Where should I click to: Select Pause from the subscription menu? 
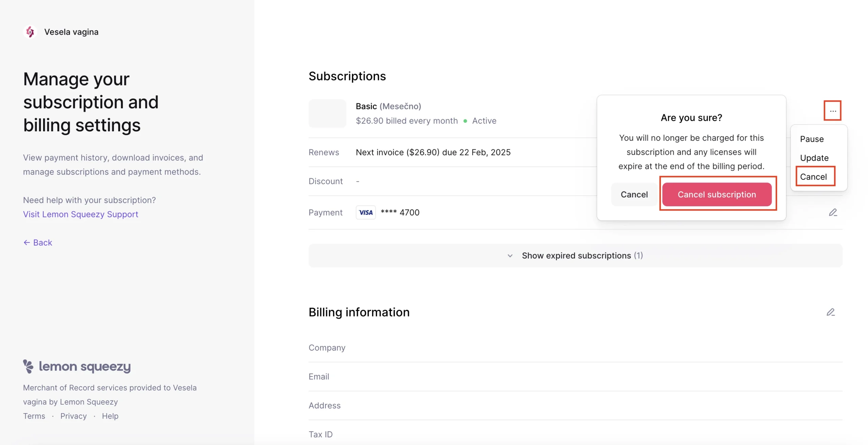point(812,139)
